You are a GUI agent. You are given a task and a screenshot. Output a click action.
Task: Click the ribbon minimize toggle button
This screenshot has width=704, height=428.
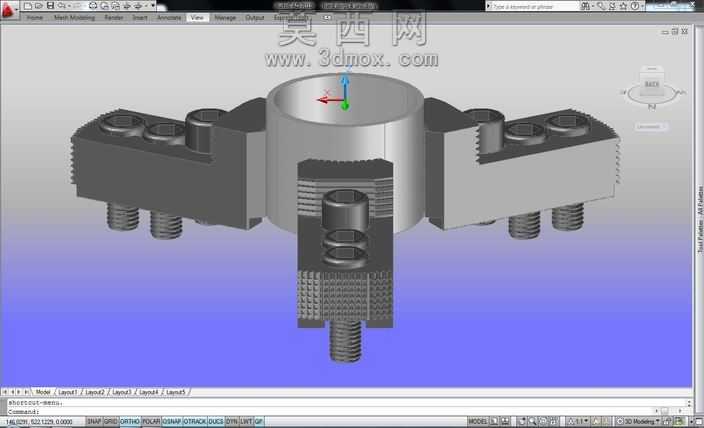pyautogui.click(x=327, y=18)
